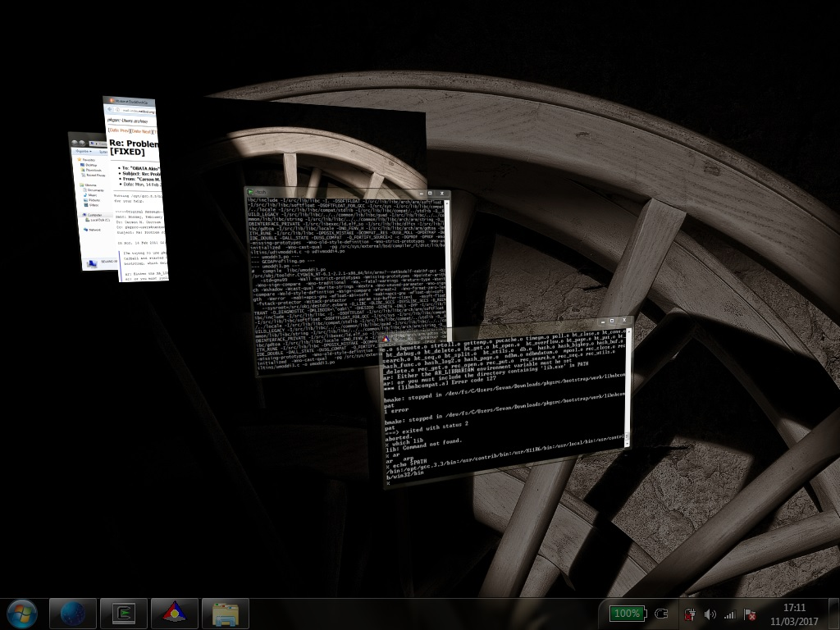Select Desktop in Explorer navigation pane

click(x=89, y=165)
